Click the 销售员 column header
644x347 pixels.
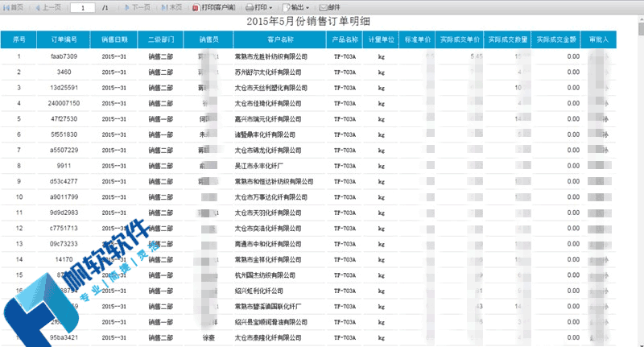point(208,39)
